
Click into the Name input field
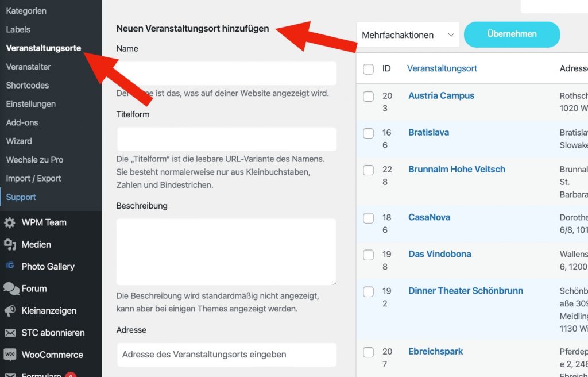(226, 74)
